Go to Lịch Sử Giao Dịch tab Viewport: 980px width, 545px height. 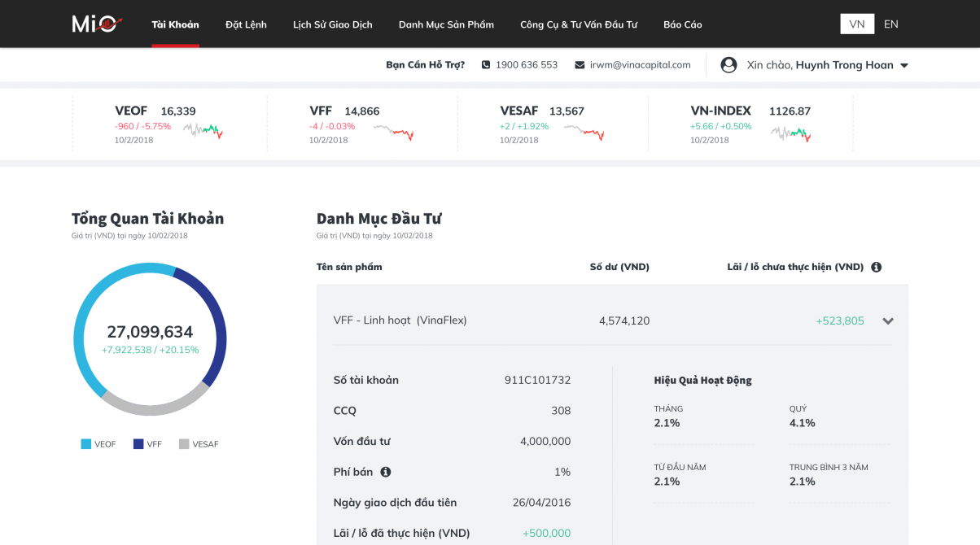coord(332,24)
